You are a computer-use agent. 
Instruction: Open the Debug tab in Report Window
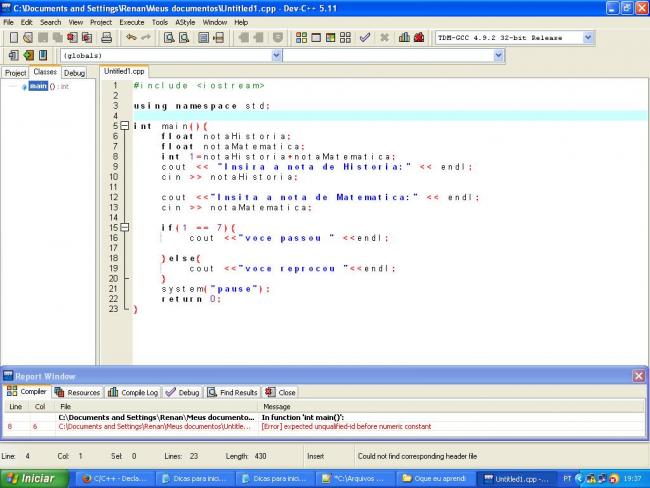click(182, 392)
